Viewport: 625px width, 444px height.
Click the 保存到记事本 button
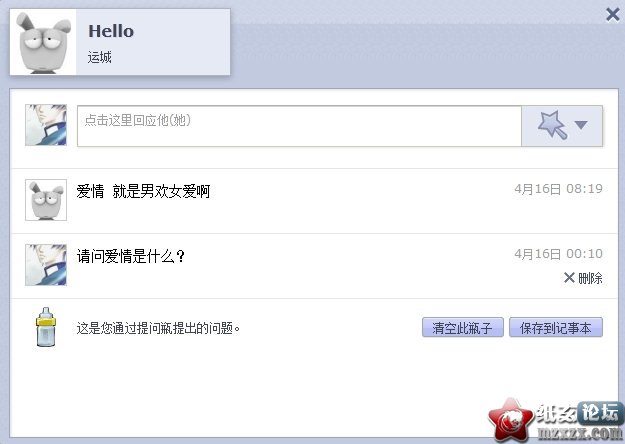(556, 328)
